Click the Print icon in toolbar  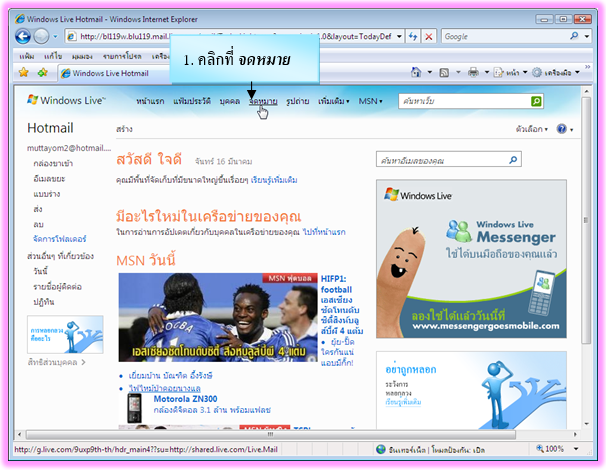(473, 72)
